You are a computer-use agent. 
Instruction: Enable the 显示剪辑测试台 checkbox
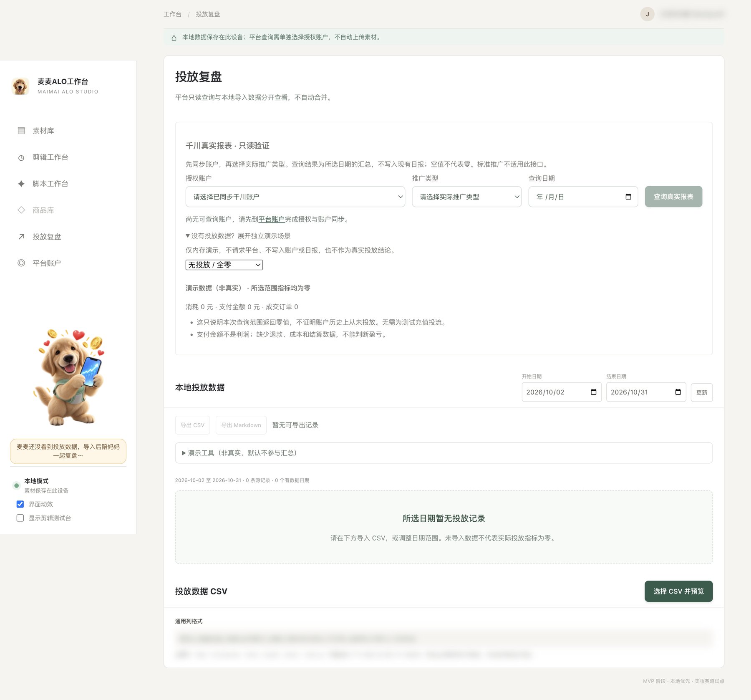pyautogui.click(x=20, y=518)
